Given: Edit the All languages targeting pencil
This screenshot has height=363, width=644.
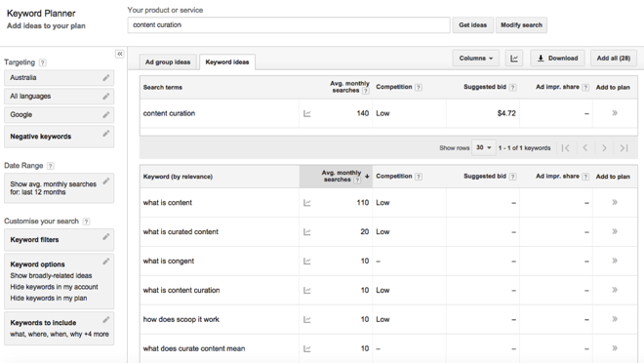Looking at the screenshot, I should tap(106, 96).
